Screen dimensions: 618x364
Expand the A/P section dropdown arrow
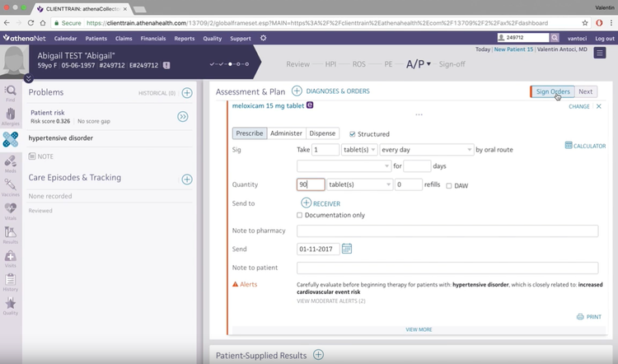(x=428, y=63)
